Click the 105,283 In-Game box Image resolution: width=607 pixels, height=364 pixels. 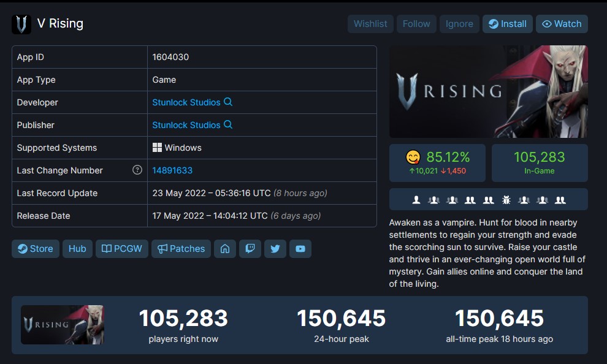click(x=540, y=163)
